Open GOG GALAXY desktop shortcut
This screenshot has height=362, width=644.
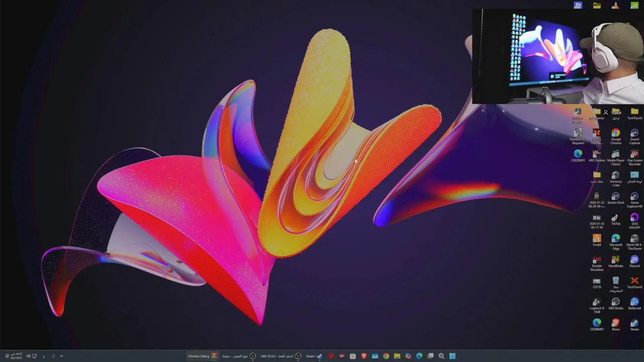634,221
